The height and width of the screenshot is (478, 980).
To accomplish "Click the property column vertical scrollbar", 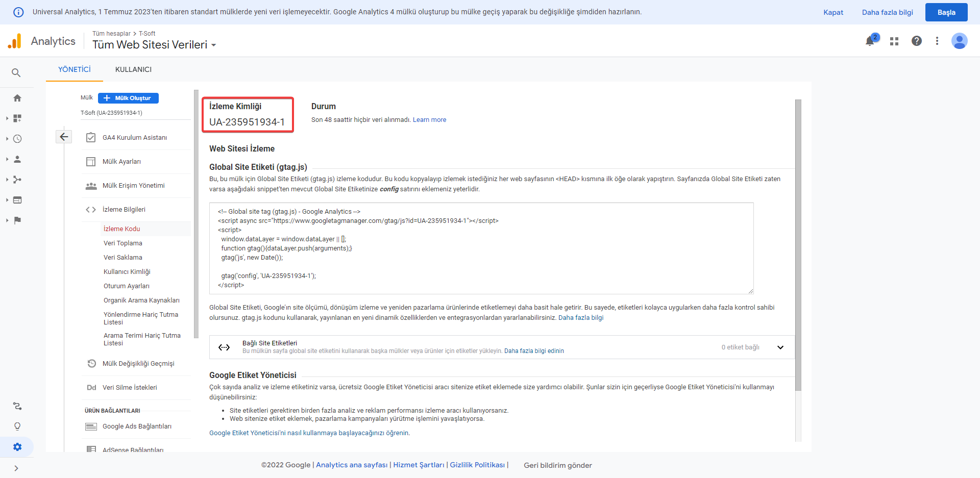I will pyautogui.click(x=197, y=214).
